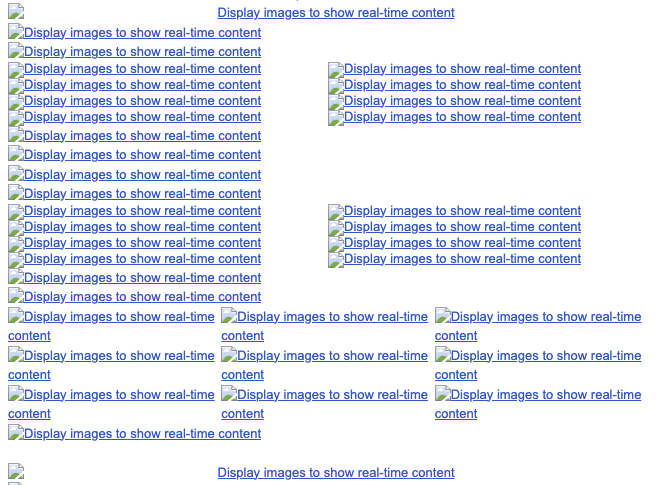The image size is (659, 485).
Task: Click broken image icon left of top centered link
Action: [x=16, y=13]
